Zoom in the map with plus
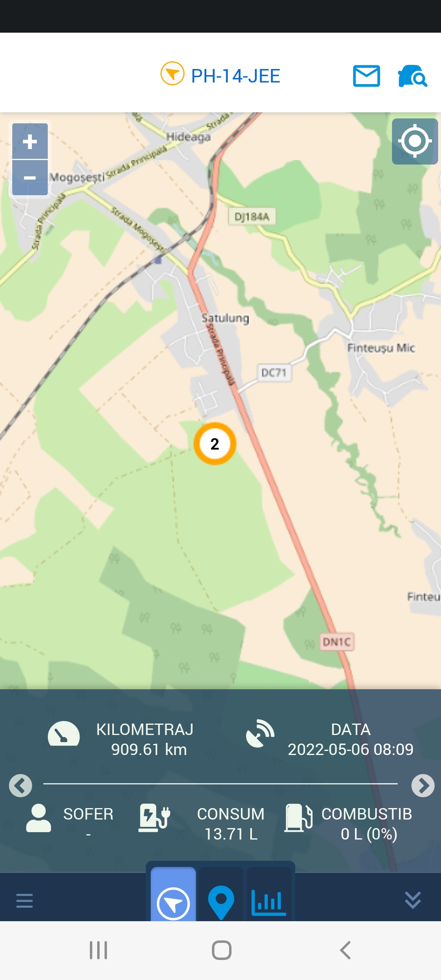Image resolution: width=441 pixels, height=980 pixels. 30,141
